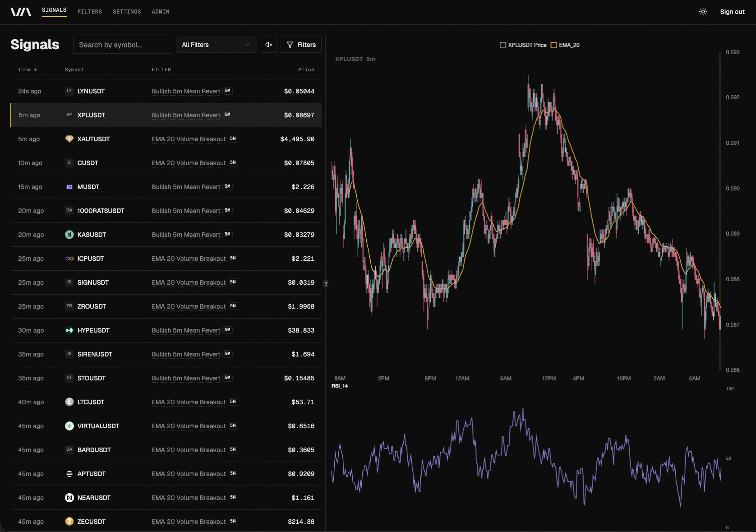Click the HYPEUSDT token icon

pos(69,330)
